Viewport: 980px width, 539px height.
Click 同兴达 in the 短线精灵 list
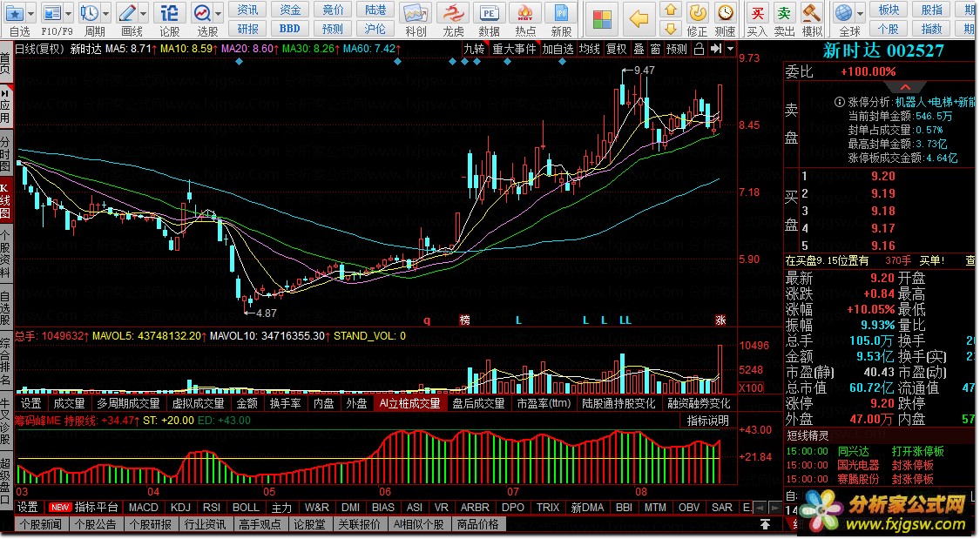[x=853, y=451]
